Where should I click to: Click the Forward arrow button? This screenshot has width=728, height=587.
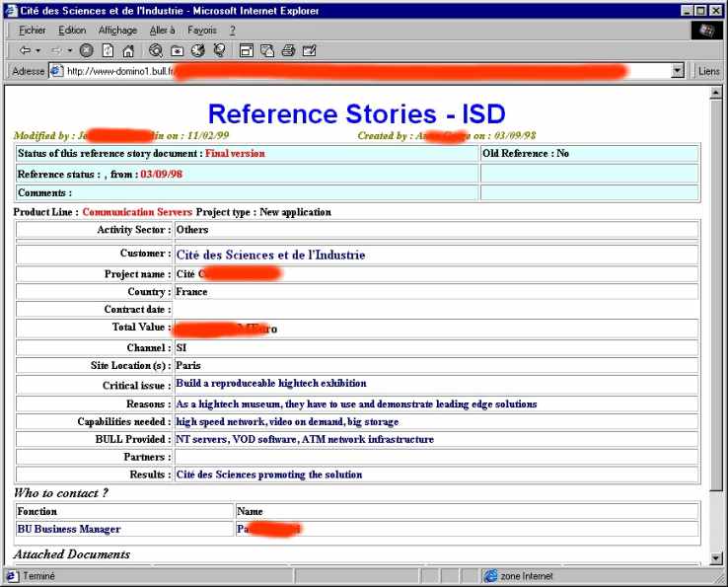[x=56, y=50]
